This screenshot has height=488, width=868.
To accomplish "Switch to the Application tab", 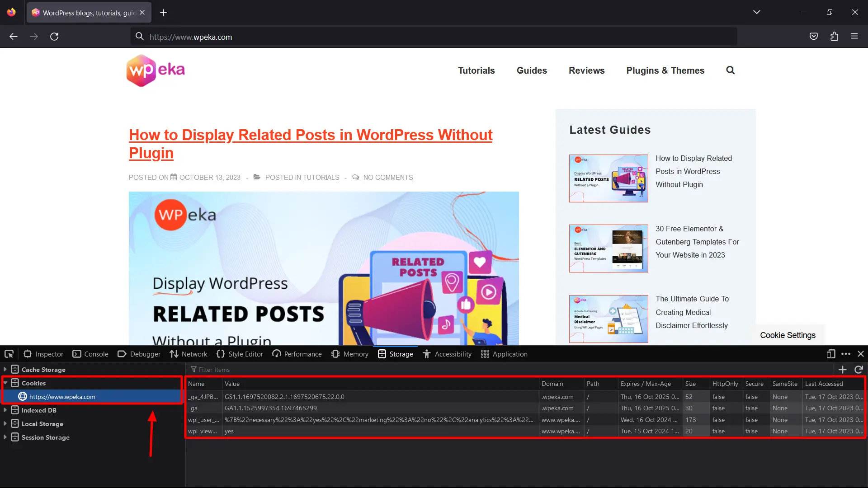I will (x=504, y=354).
